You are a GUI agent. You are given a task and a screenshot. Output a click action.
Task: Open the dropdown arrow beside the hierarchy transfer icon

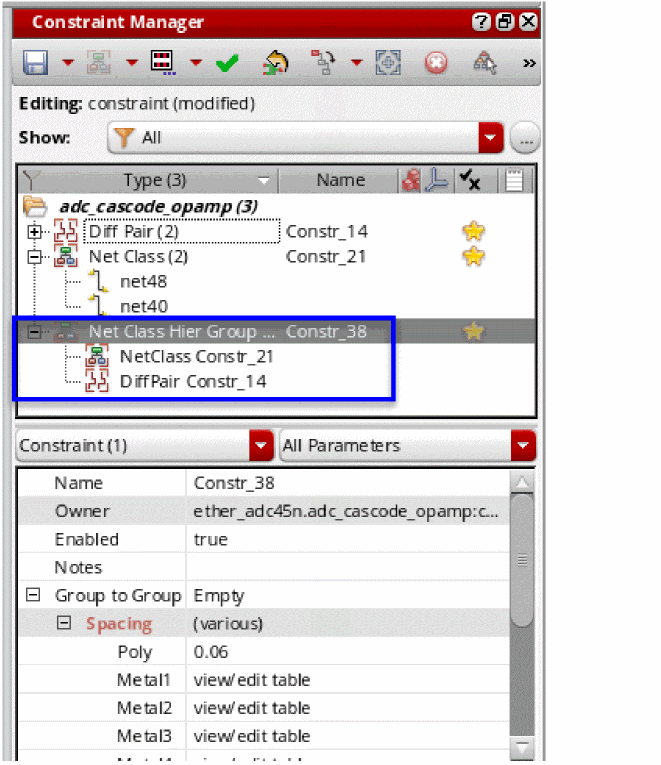(357, 62)
